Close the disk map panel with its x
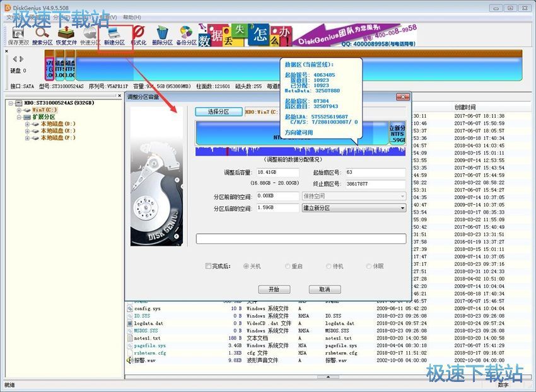 (6, 51)
